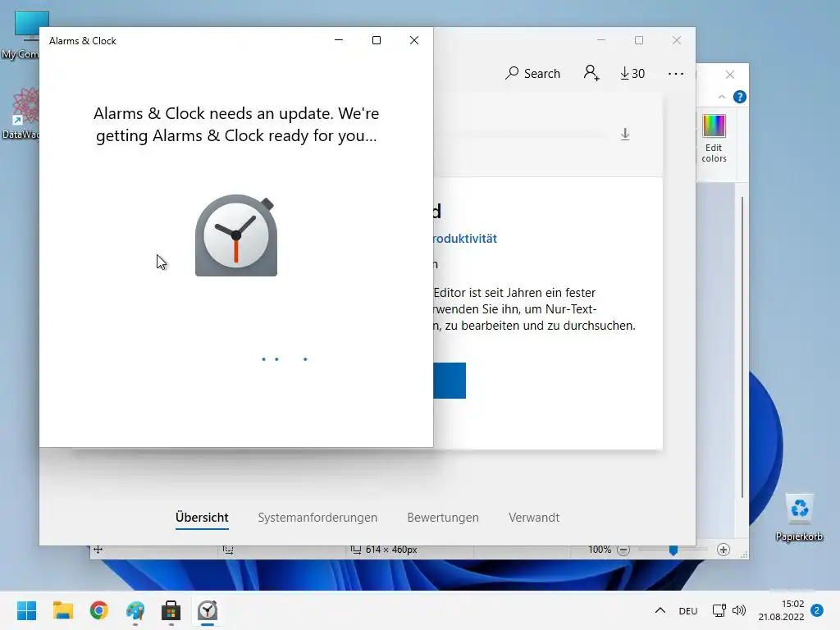Adjust the Paint zoom slider handle
Image resolution: width=840 pixels, height=630 pixels.
click(673, 550)
